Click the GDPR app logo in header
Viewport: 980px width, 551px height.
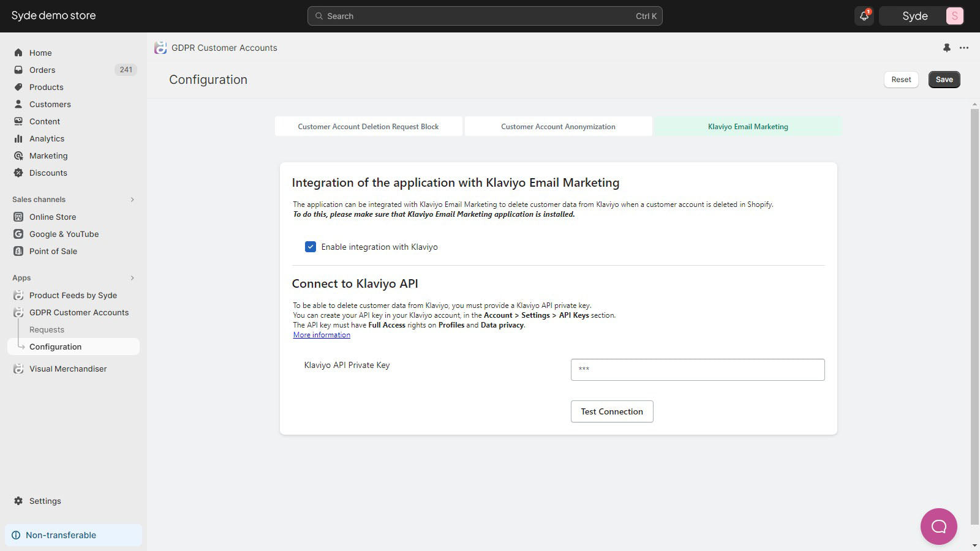[x=160, y=48]
